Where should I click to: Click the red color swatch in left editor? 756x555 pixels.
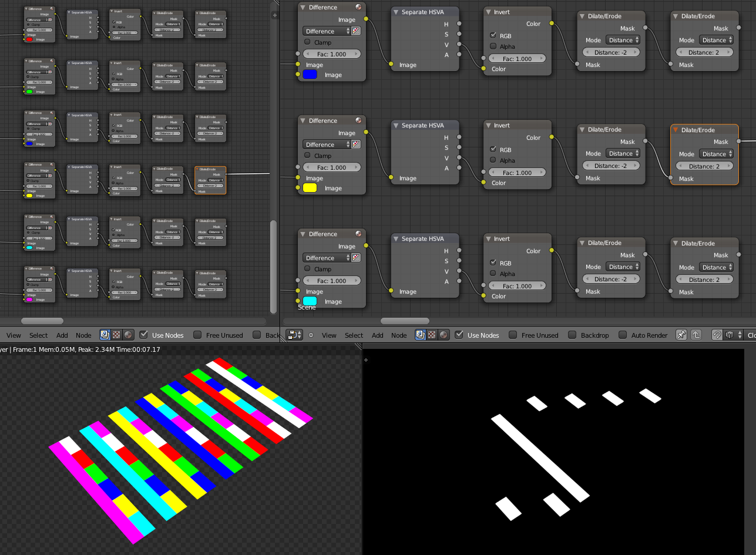tap(29, 39)
